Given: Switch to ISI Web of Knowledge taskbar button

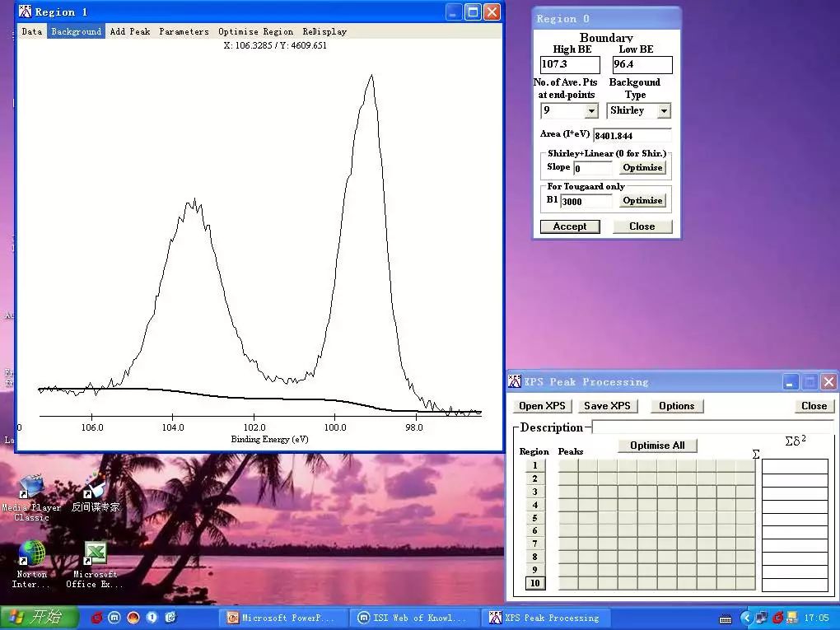Looking at the screenshot, I should (413, 618).
